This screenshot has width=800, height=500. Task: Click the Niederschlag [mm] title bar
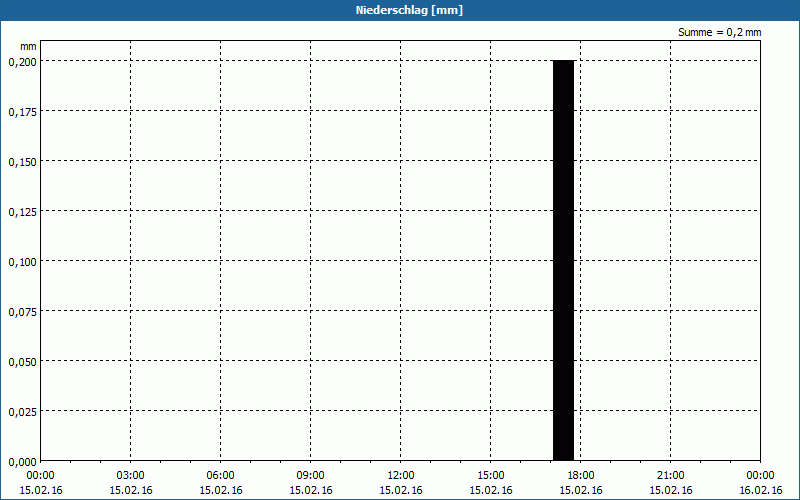400,10
